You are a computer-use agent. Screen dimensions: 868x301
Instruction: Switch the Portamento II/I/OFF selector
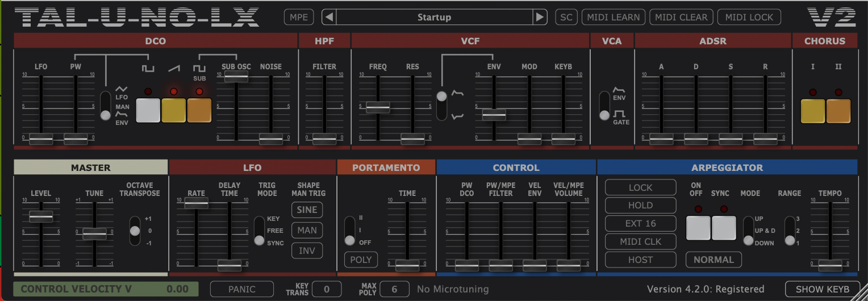(x=350, y=231)
